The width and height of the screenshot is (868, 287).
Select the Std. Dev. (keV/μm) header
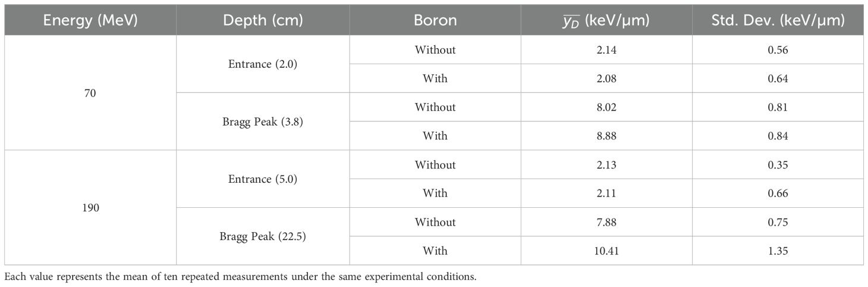(778, 20)
